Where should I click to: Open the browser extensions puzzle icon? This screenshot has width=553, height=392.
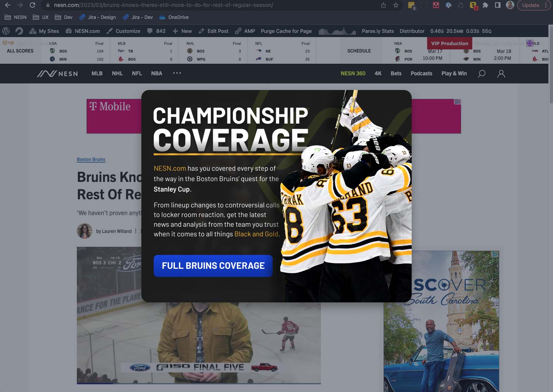485,5
